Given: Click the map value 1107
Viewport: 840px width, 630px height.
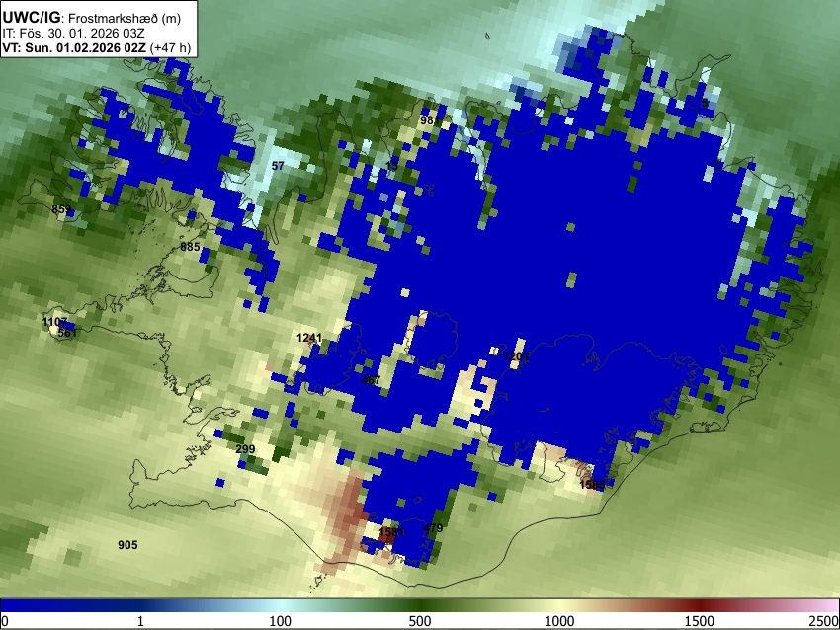Looking at the screenshot, I should pos(54,322).
